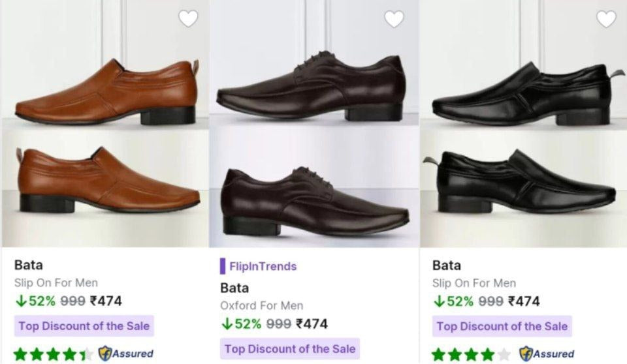This screenshot has height=364, width=627.
Task: Click the Bata title on the first product
Action: (29, 265)
